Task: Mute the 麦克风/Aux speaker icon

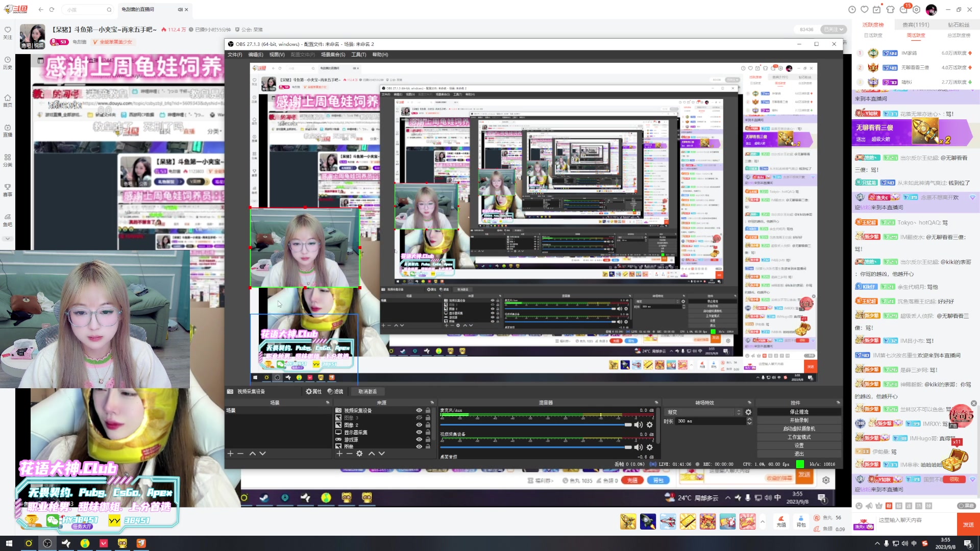Action: pos(638,424)
